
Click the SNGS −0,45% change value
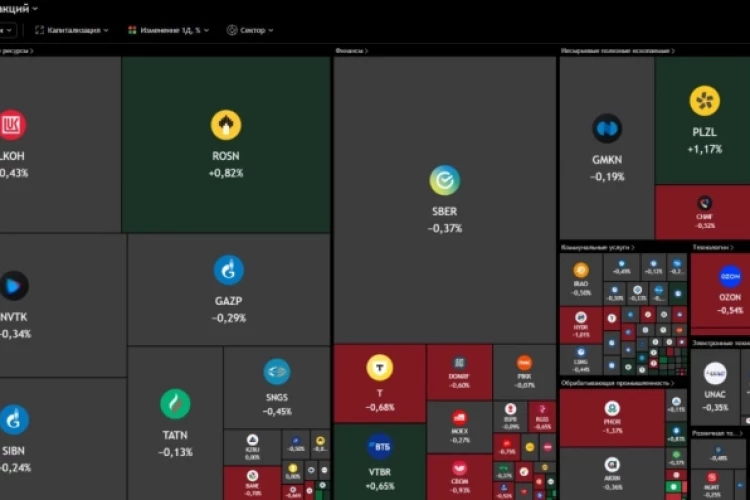coord(277,411)
